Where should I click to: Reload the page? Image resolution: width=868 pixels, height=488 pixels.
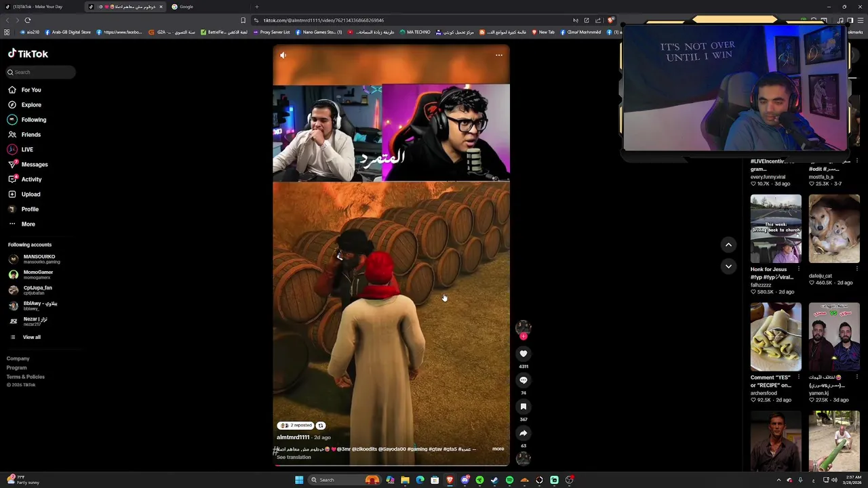pyautogui.click(x=27, y=20)
